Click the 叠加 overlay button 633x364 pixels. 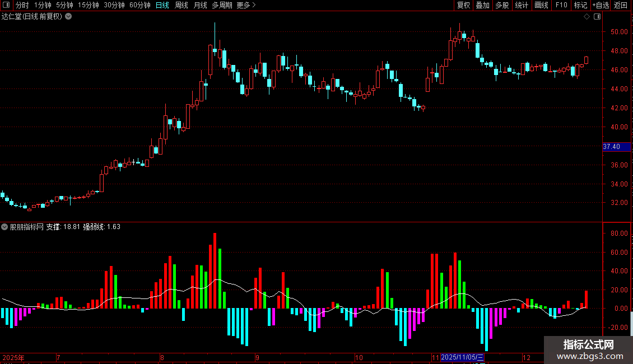pyautogui.click(x=482, y=5)
